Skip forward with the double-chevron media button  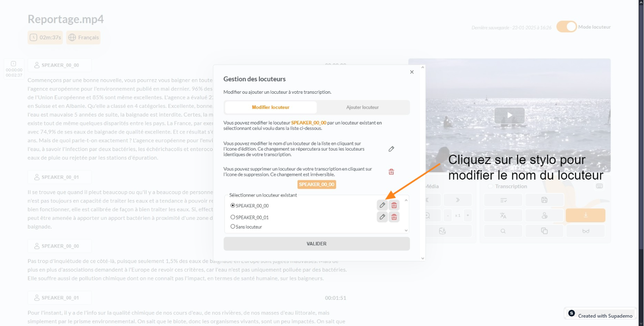tap(458, 200)
